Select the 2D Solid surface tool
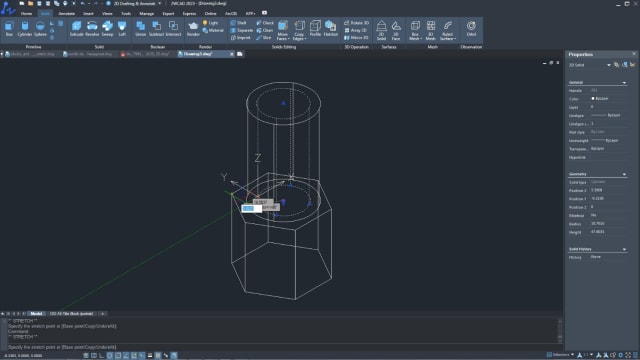 [x=381, y=30]
